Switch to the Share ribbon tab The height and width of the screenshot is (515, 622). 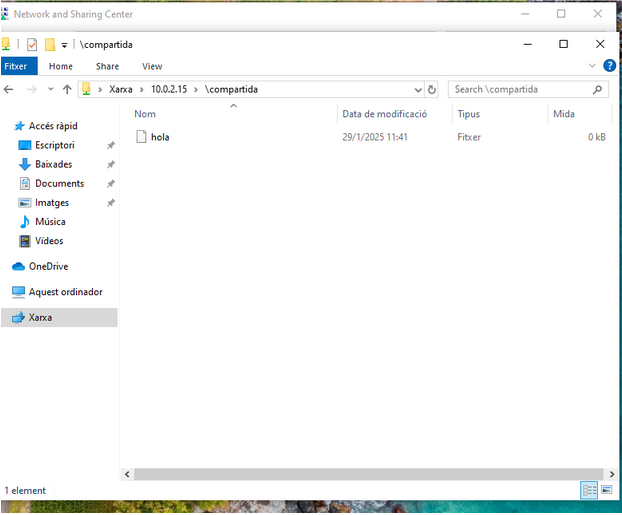point(107,66)
